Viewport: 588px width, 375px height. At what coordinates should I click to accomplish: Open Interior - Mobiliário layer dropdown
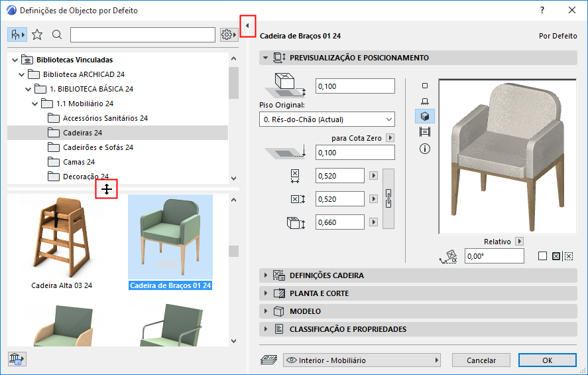362,360
